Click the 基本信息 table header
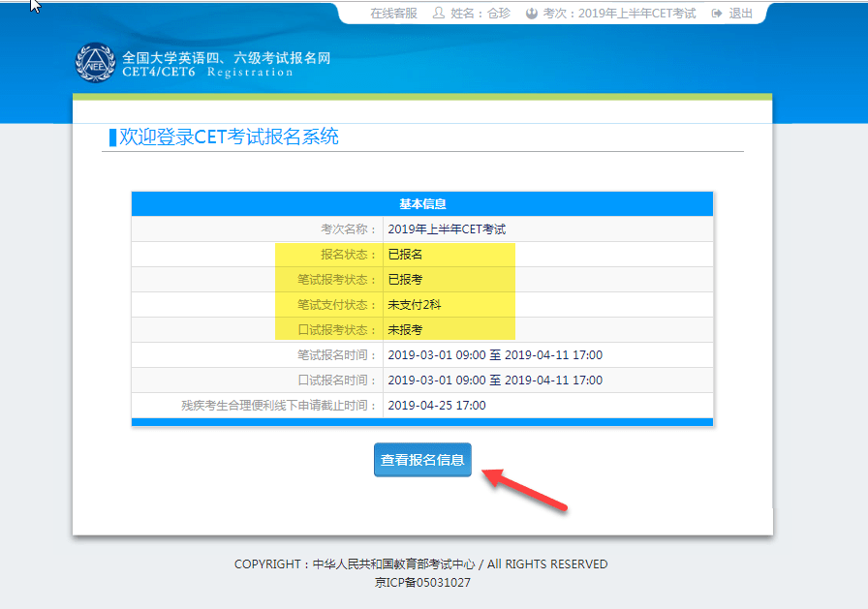Viewport: 868px width, 609px height. [x=422, y=203]
